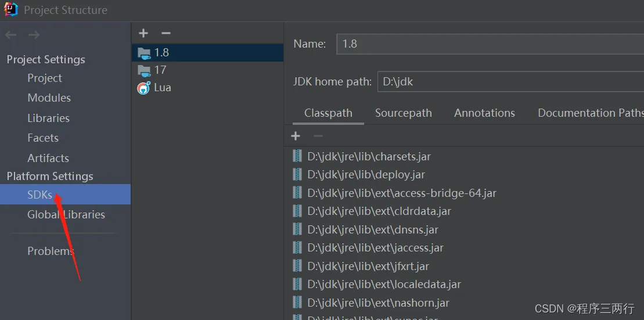Click the Project Settings section header
The height and width of the screenshot is (320, 644).
46,60
